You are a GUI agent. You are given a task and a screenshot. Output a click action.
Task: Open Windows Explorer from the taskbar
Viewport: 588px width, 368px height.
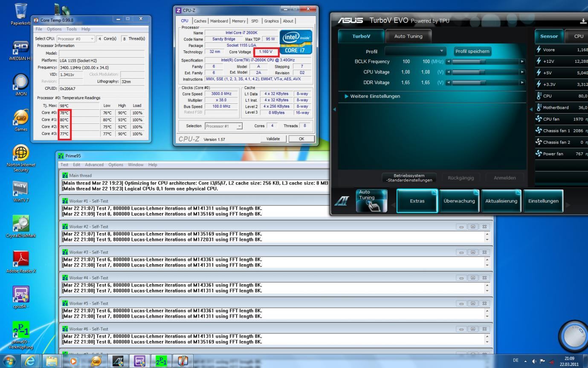click(x=52, y=361)
